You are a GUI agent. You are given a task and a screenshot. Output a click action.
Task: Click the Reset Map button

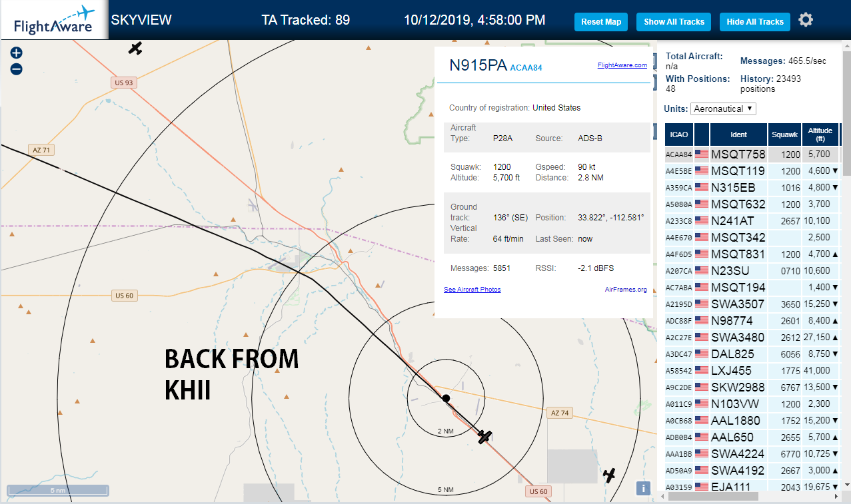[x=601, y=22]
